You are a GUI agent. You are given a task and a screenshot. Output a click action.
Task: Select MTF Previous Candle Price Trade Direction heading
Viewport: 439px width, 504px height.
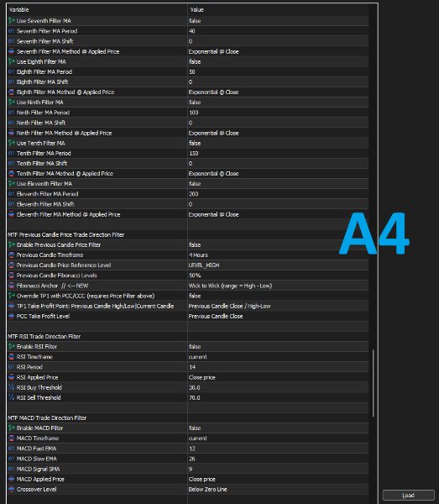(x=65, y=234)
